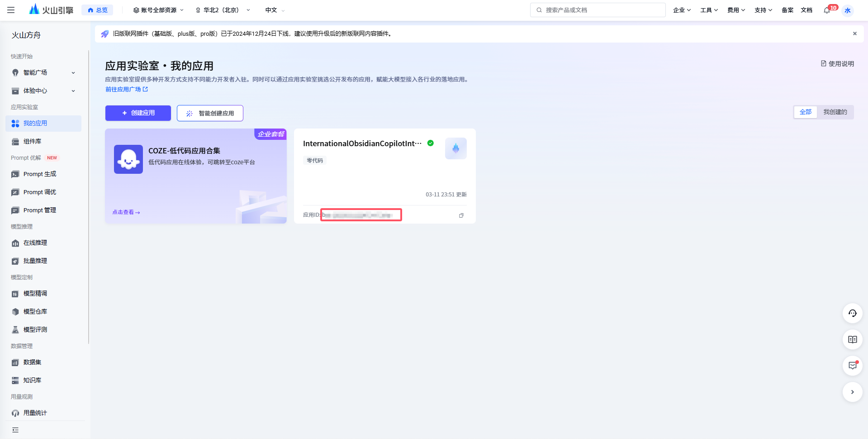Open the 企业 menu

point(682,10)
